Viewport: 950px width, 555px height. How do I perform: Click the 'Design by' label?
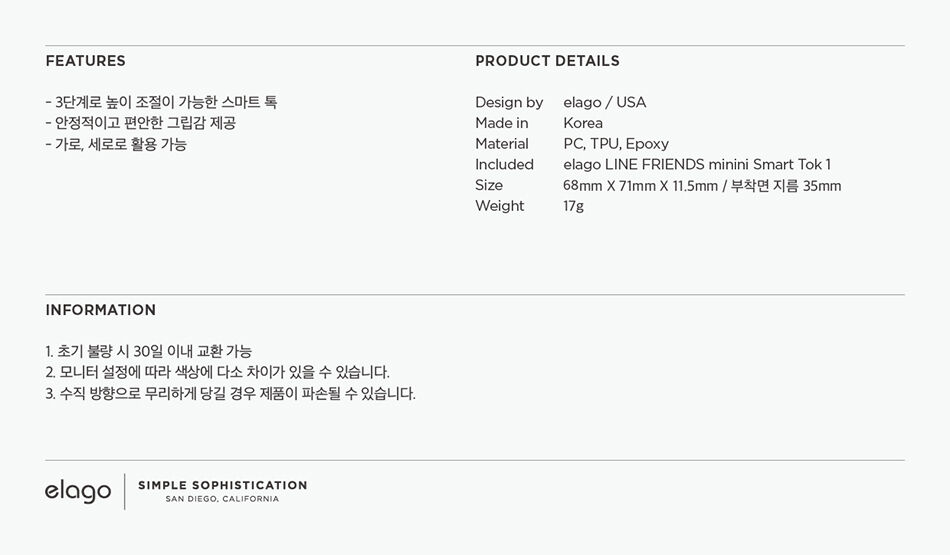click(509, 102)
